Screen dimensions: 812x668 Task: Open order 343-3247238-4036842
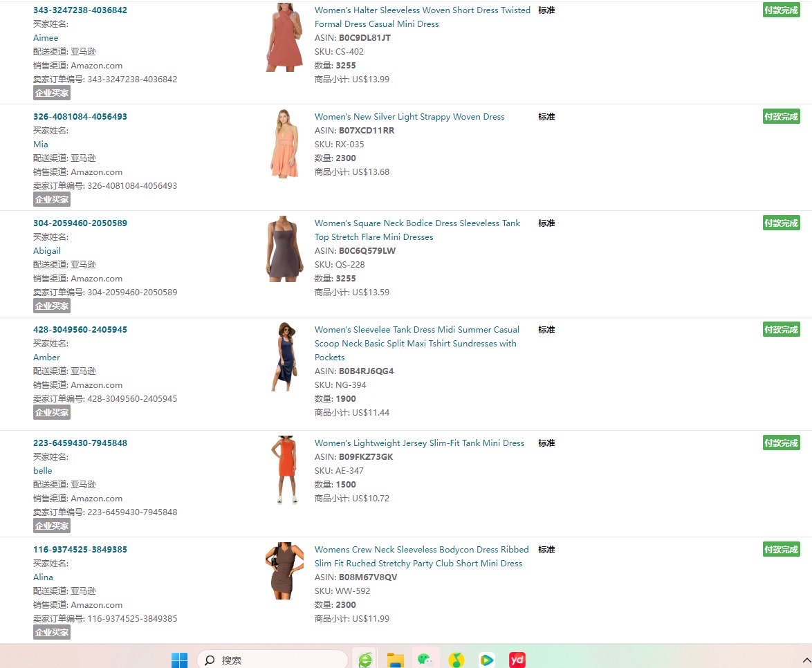pyautogui.click(x=80, y=10)
